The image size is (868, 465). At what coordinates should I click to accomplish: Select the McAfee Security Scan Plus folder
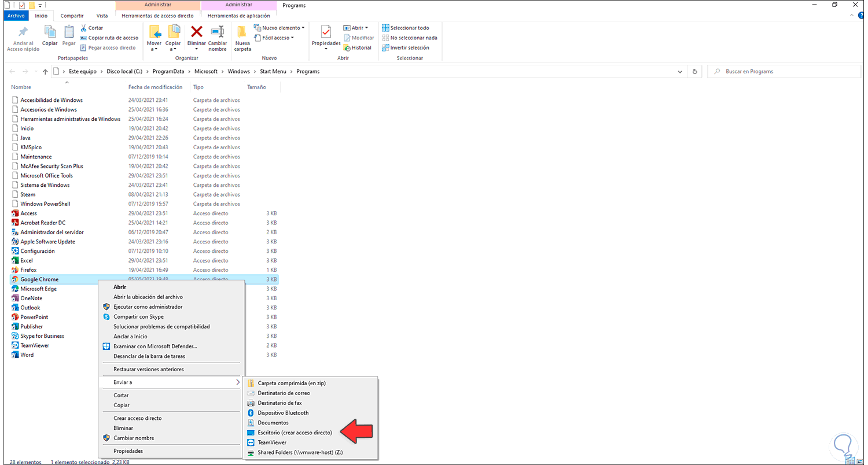click(145, 166)
